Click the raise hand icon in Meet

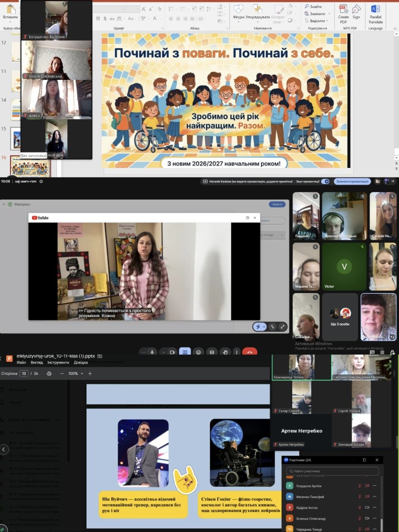[x=225, y=352]
